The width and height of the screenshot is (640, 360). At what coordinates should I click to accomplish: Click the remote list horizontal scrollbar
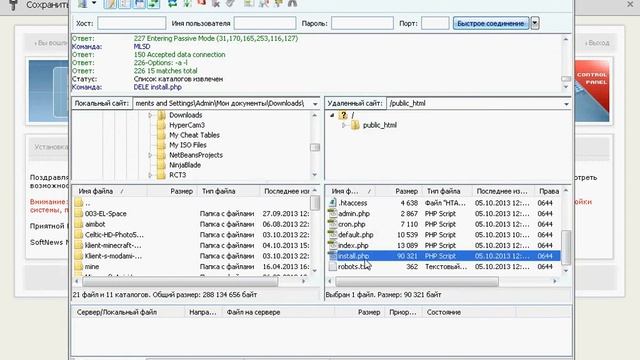(416, 281)
